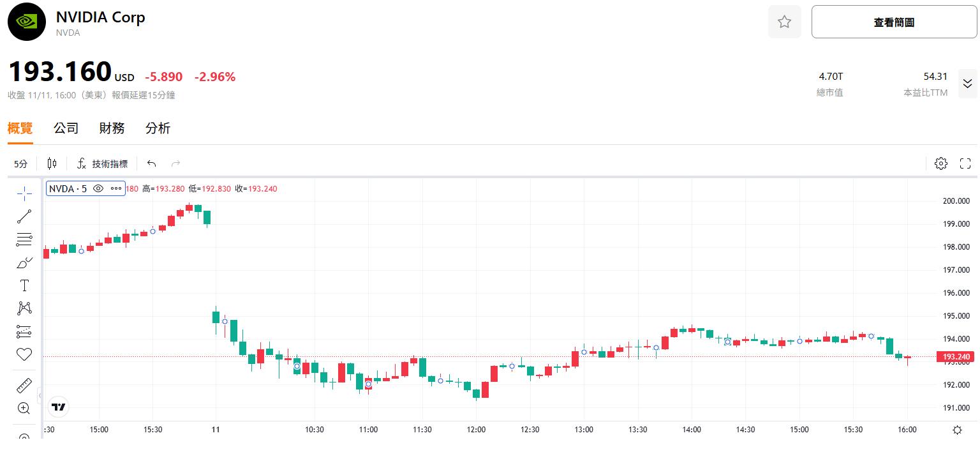The image size is (980, 454).
Task: Add NVIDIA to favorites with star
Action: point(784,22)
